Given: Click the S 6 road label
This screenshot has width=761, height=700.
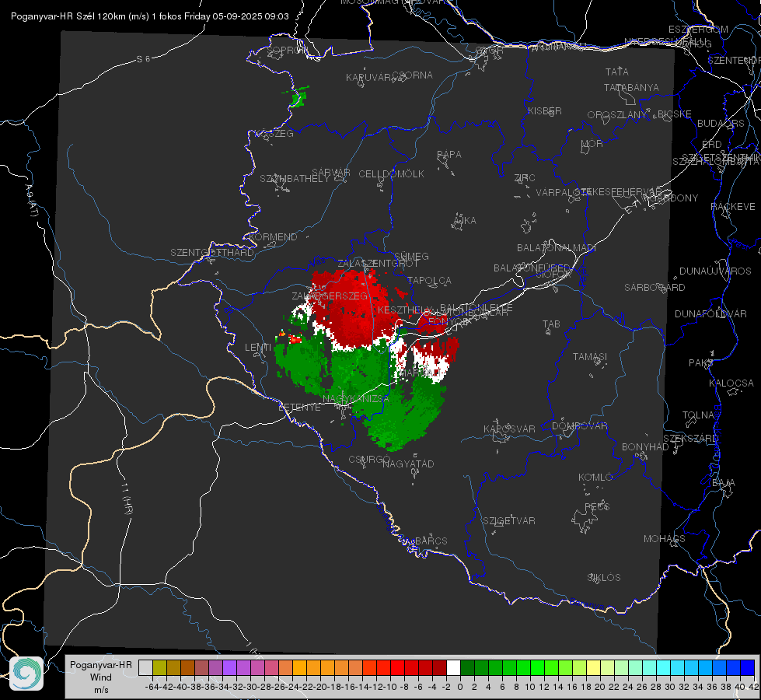Looking at the screenshot, I should [x=144, y=59].
